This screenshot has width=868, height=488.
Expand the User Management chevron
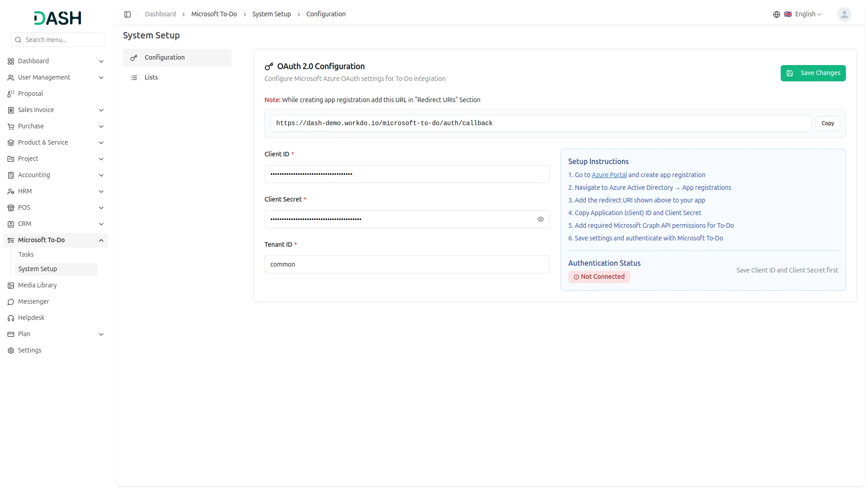click(101, 78)
